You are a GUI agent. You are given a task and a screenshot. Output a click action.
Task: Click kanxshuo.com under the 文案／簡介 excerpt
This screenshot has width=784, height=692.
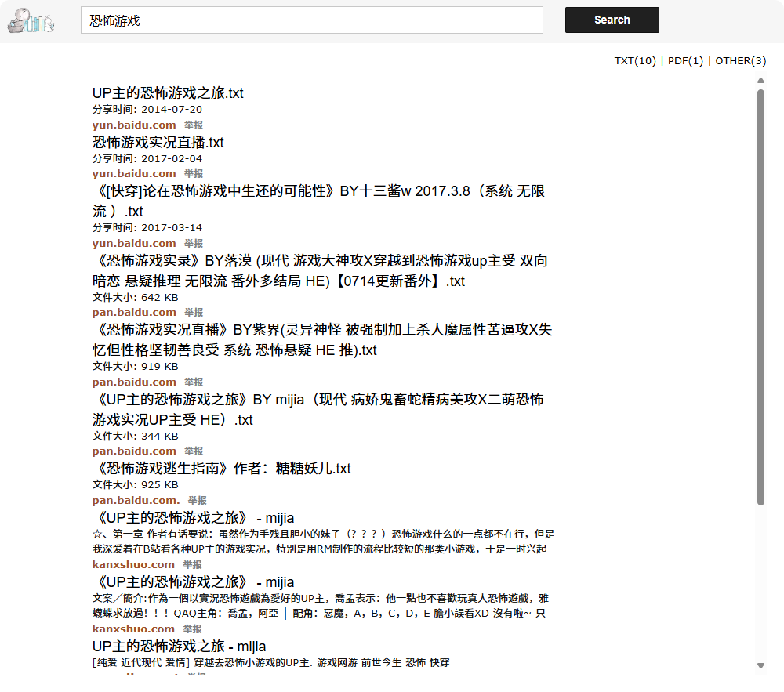(133, 629)
